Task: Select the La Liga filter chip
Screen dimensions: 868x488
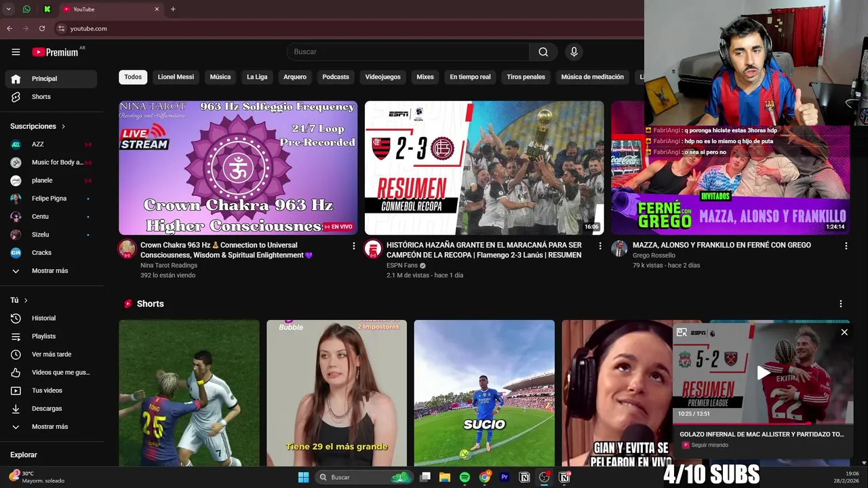Action: point(257,77)
